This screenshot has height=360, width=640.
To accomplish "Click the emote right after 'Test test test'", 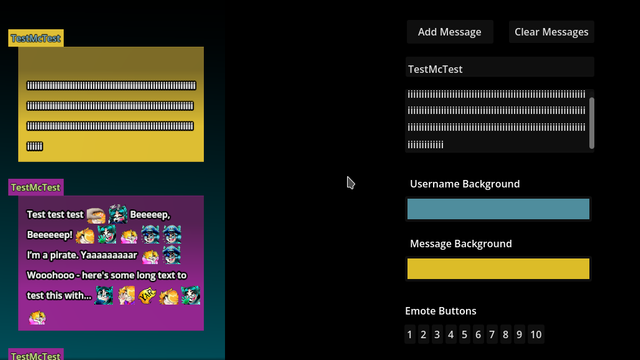I will (x=96, y=215).
